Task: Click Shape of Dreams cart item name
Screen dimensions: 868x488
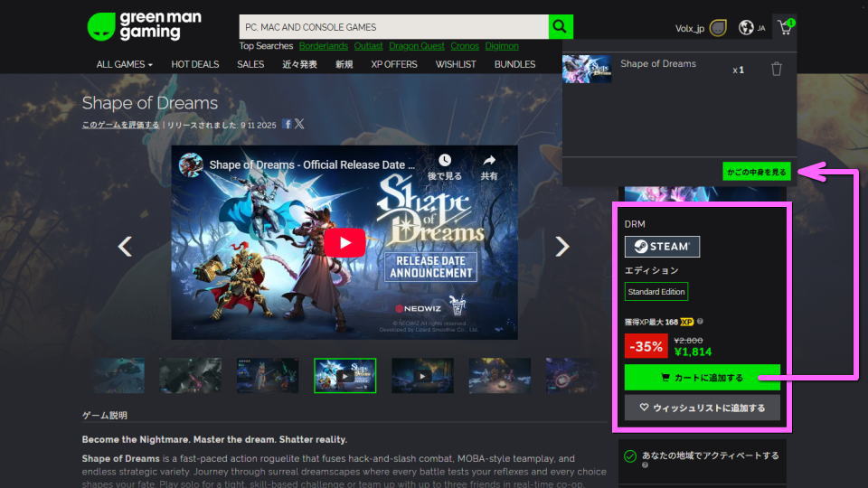Action: click(658, 63)
